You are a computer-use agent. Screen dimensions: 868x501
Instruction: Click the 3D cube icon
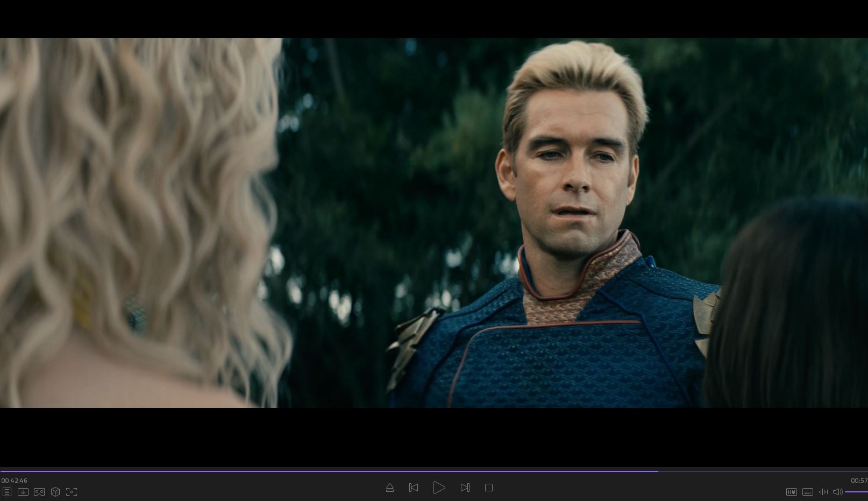[x=55, y=492]
